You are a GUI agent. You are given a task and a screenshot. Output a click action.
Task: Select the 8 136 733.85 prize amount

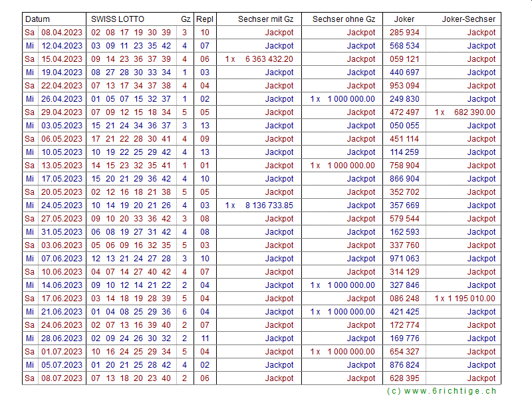269,205
